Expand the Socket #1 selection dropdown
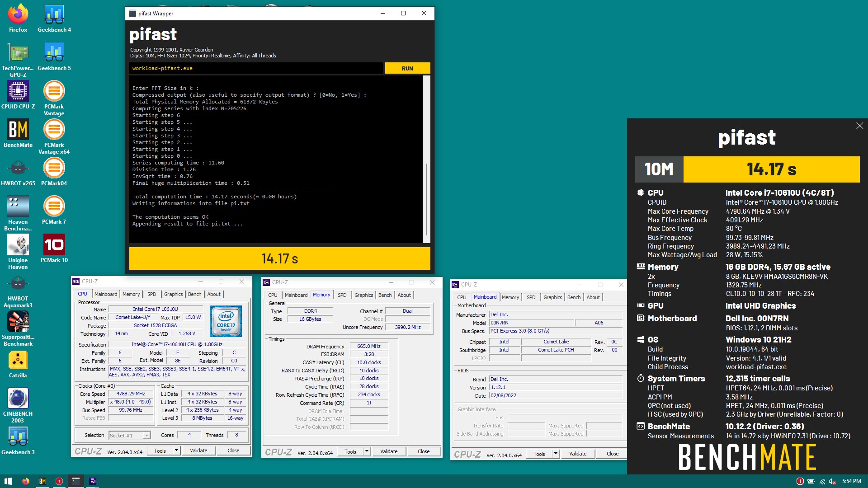 point(146,436)
